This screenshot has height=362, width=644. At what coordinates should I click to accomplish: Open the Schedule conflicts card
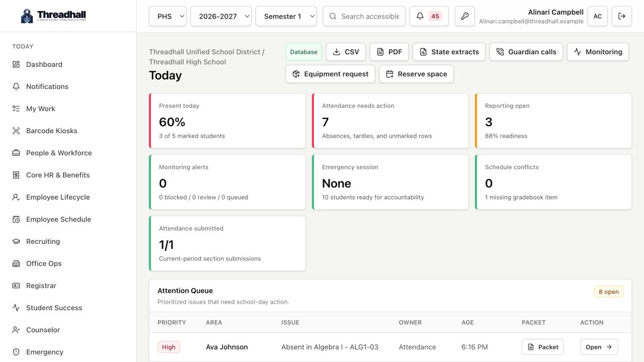[553, 182]
